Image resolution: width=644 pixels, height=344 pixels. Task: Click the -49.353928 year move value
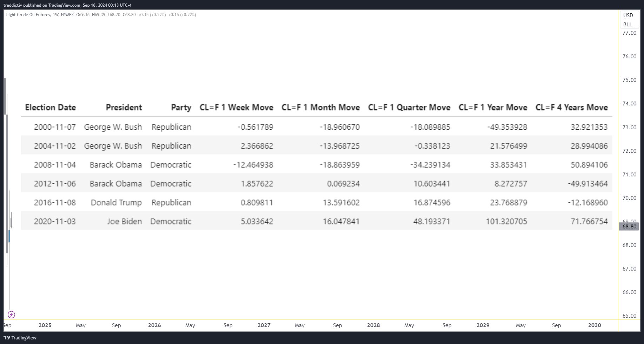click(507, 127)
